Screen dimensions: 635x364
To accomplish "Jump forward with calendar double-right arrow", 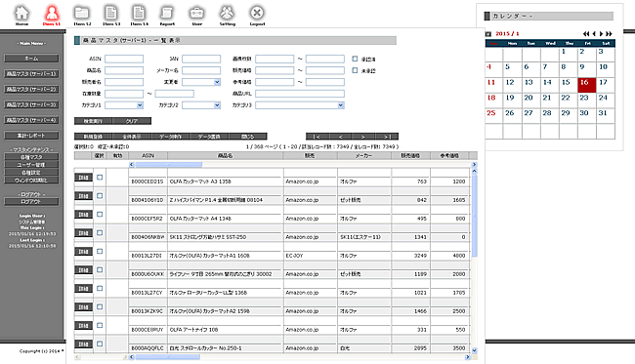I will click(609, 34).
